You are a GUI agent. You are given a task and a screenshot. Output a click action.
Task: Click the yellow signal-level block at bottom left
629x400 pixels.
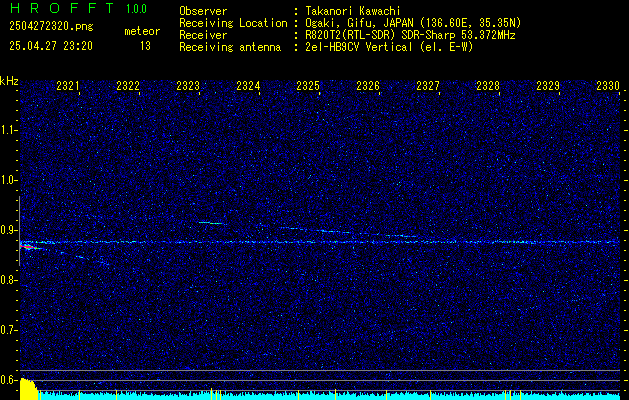pos(29,389)
